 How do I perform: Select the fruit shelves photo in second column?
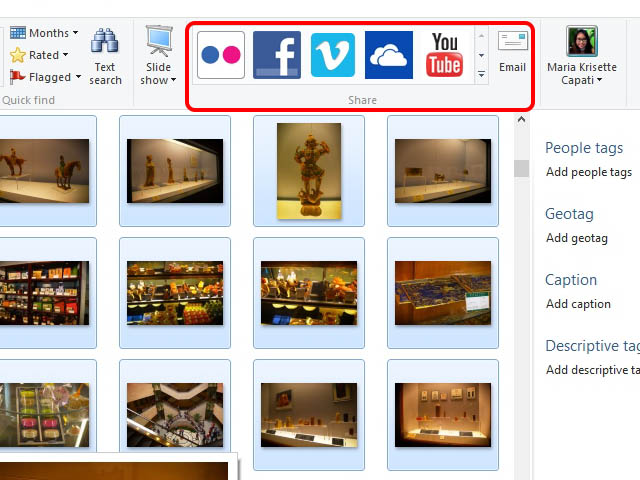coord(175,293)
